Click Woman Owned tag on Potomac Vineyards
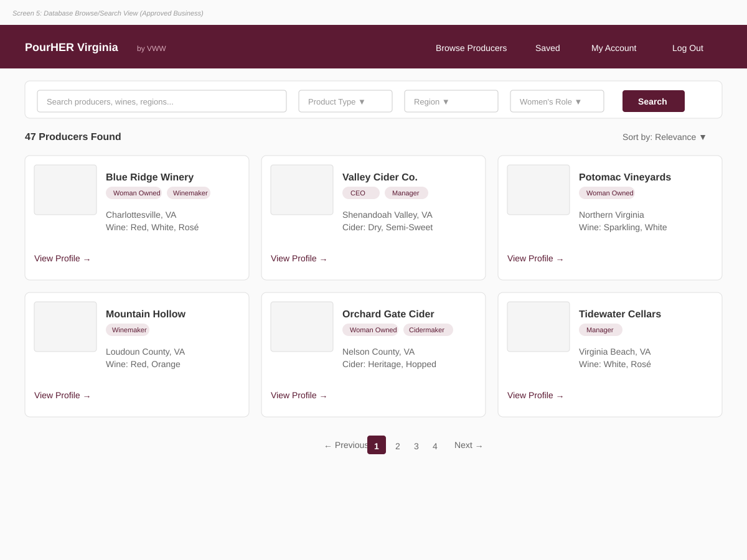 tap(607, 193)
